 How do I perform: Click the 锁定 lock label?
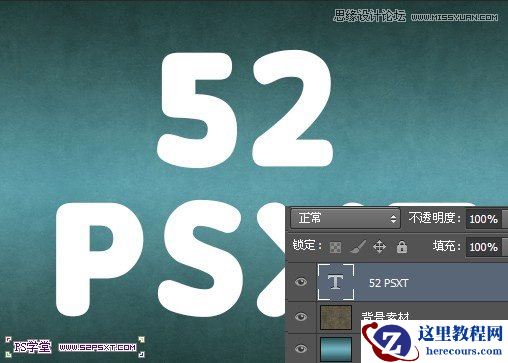[x=307, y=245]
